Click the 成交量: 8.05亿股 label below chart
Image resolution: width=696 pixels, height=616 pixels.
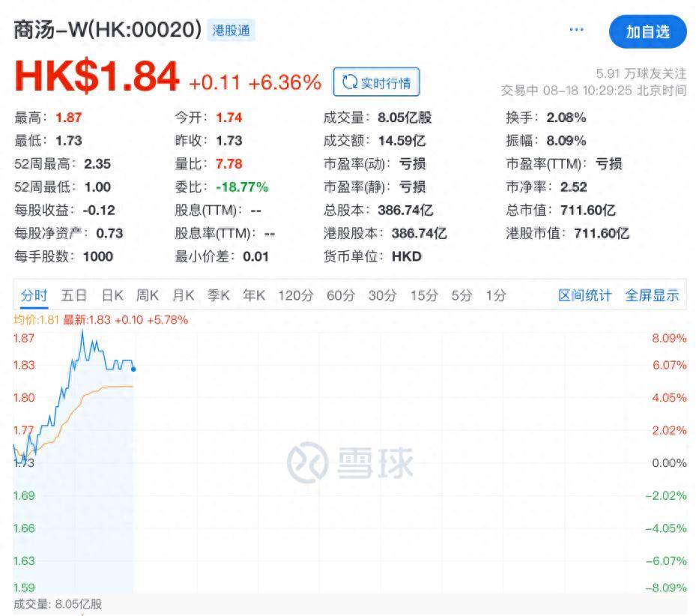[58, 604]
